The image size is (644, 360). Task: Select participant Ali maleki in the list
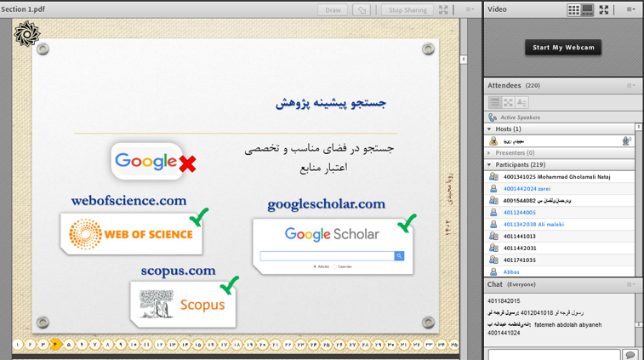point(532,225)
